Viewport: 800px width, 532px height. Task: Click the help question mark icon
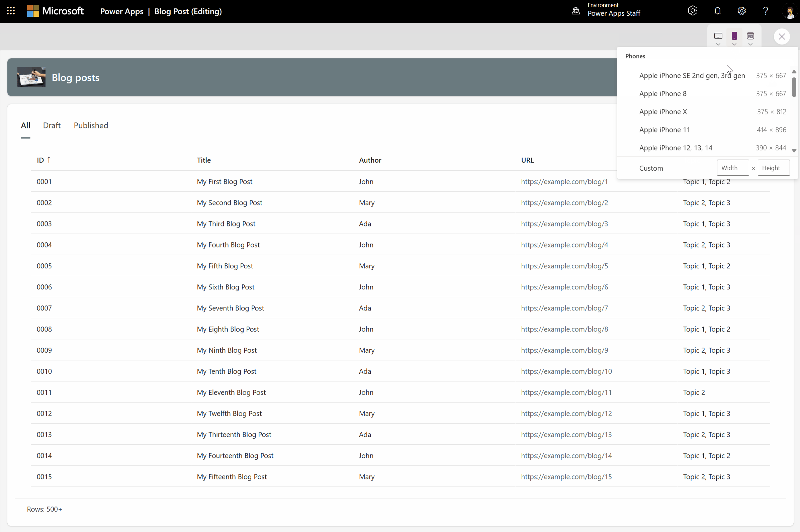(x=766, y=11)
